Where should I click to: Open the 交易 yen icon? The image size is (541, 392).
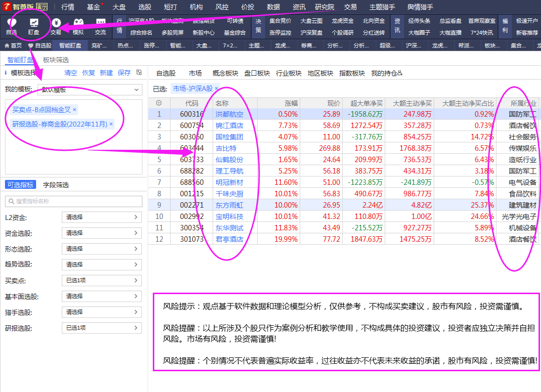[x=56, y=23]
